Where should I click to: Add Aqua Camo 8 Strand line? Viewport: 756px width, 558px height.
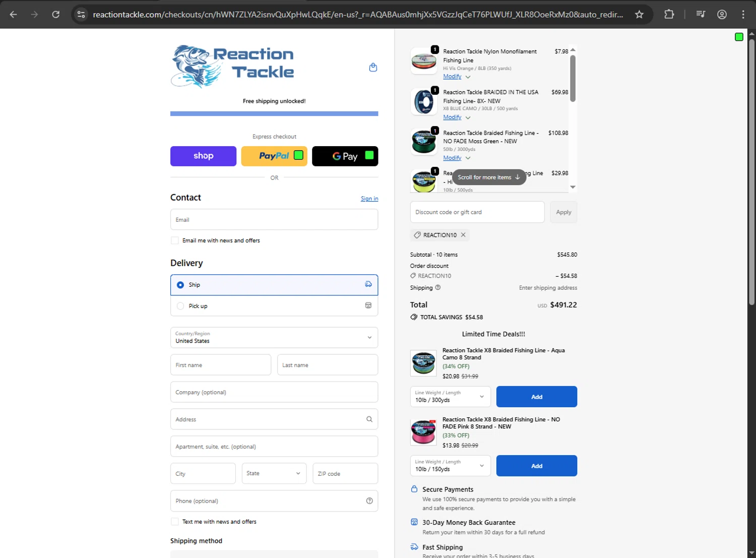pos(537,397)
